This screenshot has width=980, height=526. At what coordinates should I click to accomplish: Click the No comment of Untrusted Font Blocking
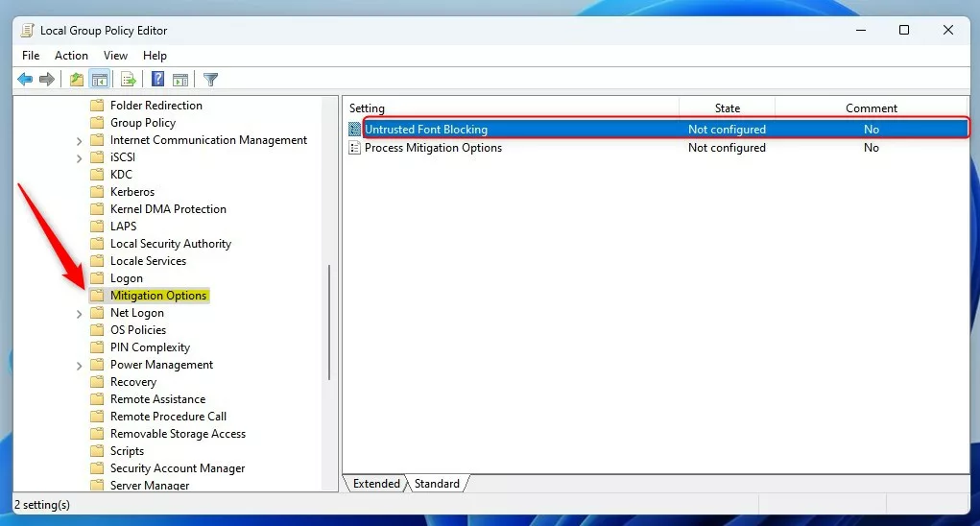(872, 130)
